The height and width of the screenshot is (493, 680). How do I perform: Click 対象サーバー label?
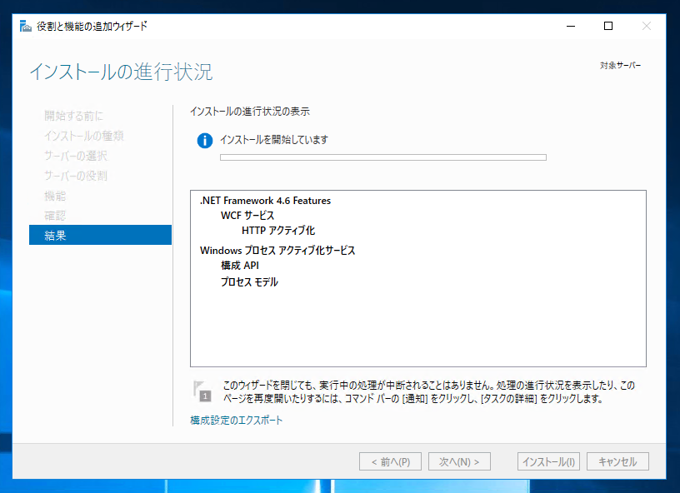620,65
